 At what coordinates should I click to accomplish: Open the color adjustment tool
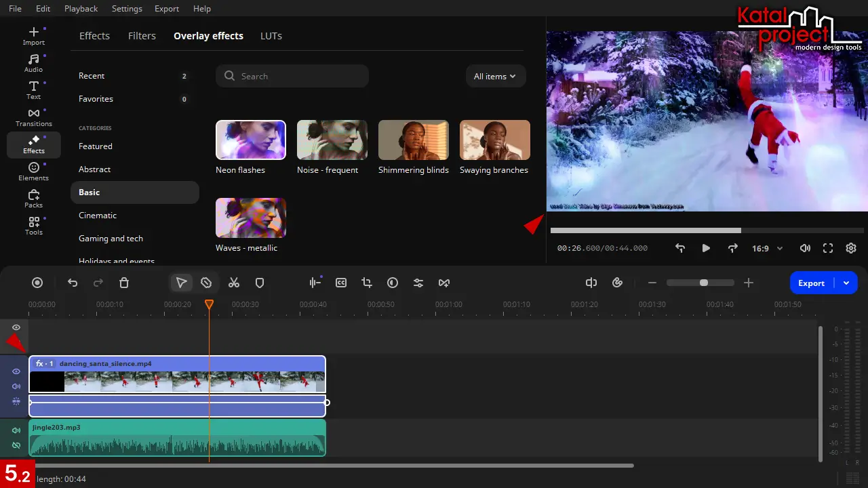click(393, 283)
